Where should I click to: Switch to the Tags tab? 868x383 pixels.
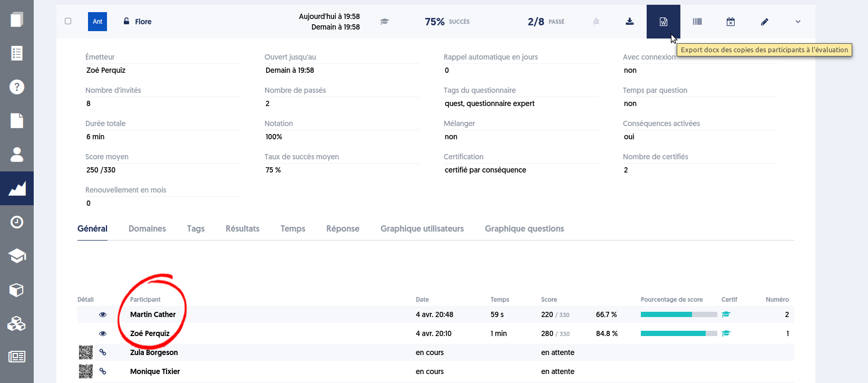pos(196,228)
